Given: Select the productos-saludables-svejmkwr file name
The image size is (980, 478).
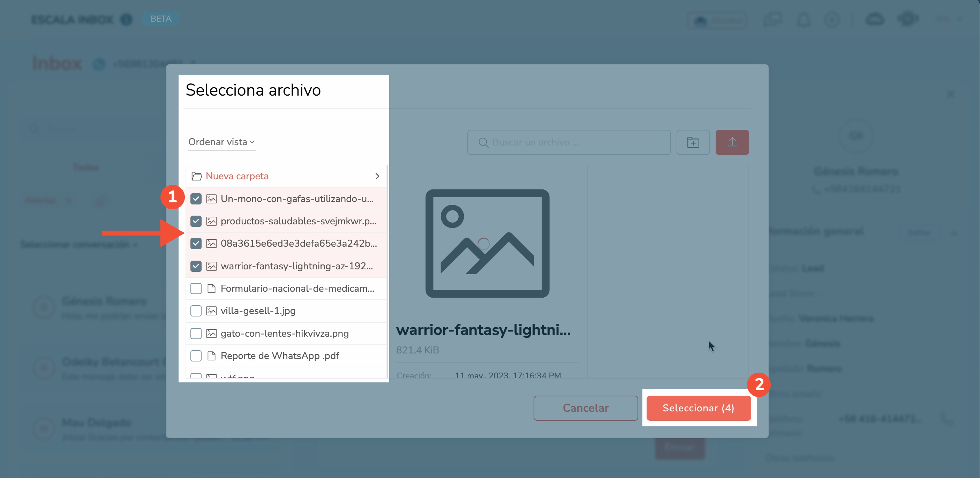Looking at the screenshot, I should click(x=299, y=221).
